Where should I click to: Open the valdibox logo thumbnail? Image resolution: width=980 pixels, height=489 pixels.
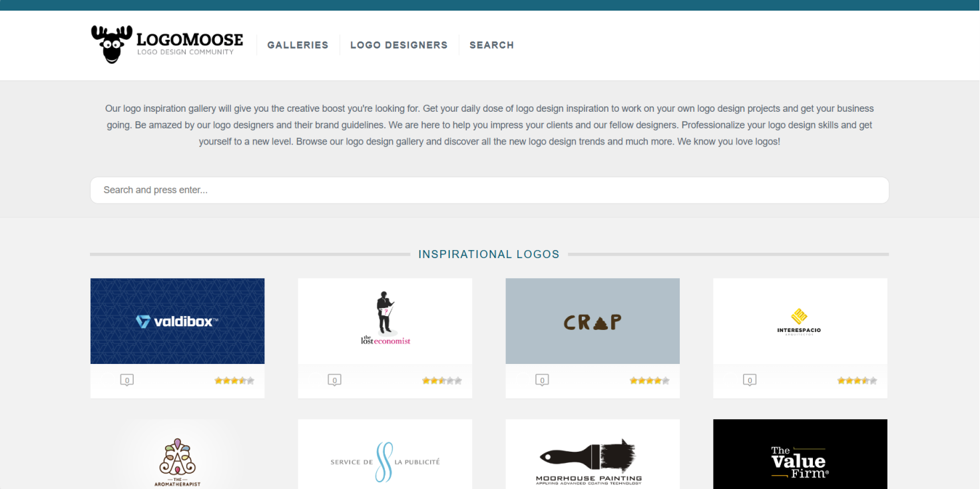click(x=178, y=321)
